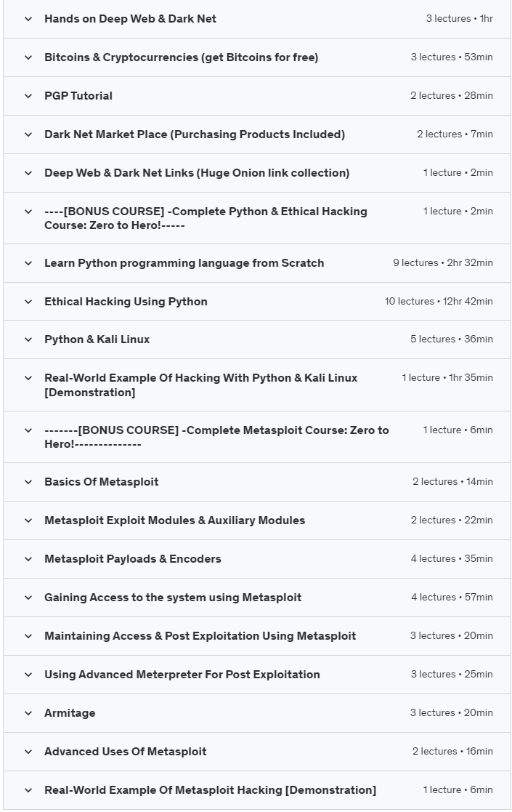Click the '9 lectures • 2hr 32min' text
The width and height of the screenshot is (512, 812).
pyautogui.click(x=443, y=263)
